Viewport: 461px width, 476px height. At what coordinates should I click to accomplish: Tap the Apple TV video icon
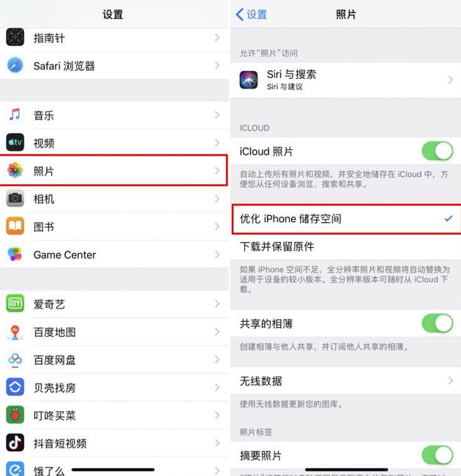[x=15, y=143]
